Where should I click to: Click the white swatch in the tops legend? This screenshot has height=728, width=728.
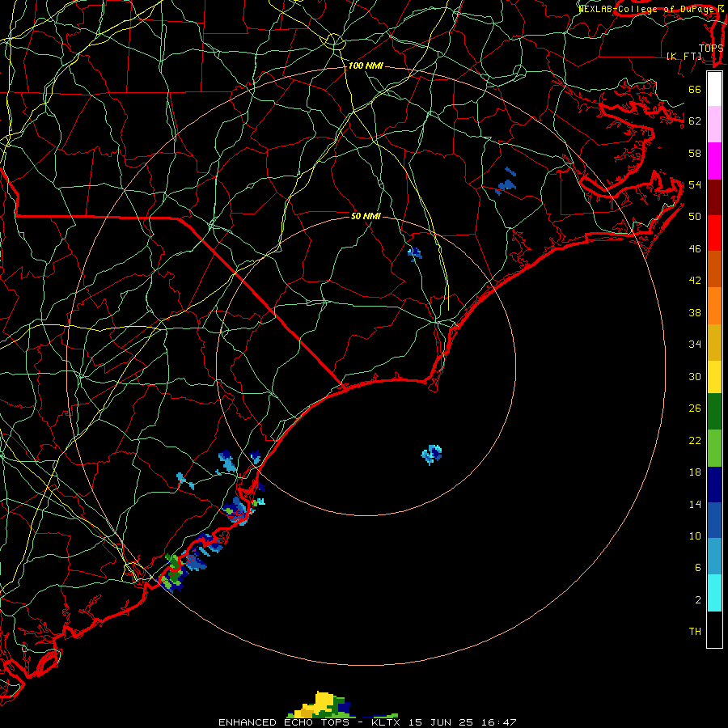point(714,89)
